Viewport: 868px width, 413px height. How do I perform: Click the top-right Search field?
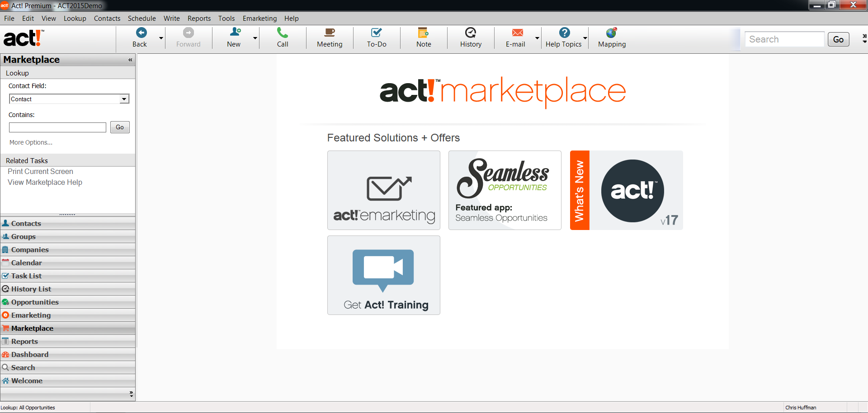coord(785,39)
